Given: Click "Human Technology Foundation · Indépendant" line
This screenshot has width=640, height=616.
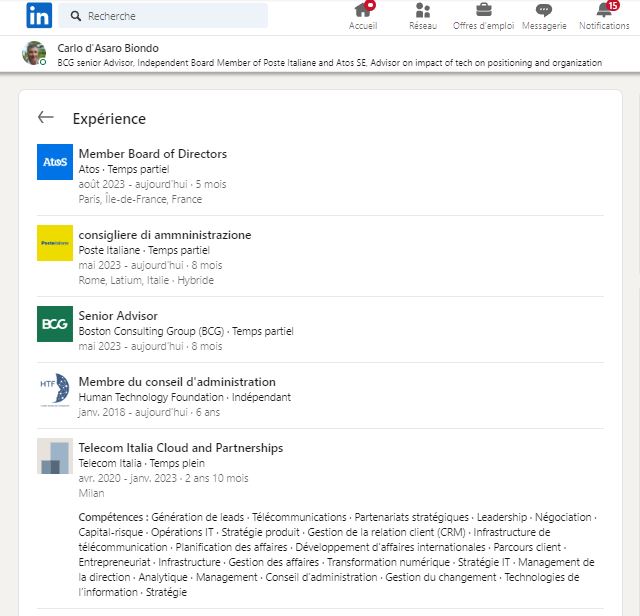Looking at the screenshot, I should point(184,397).
